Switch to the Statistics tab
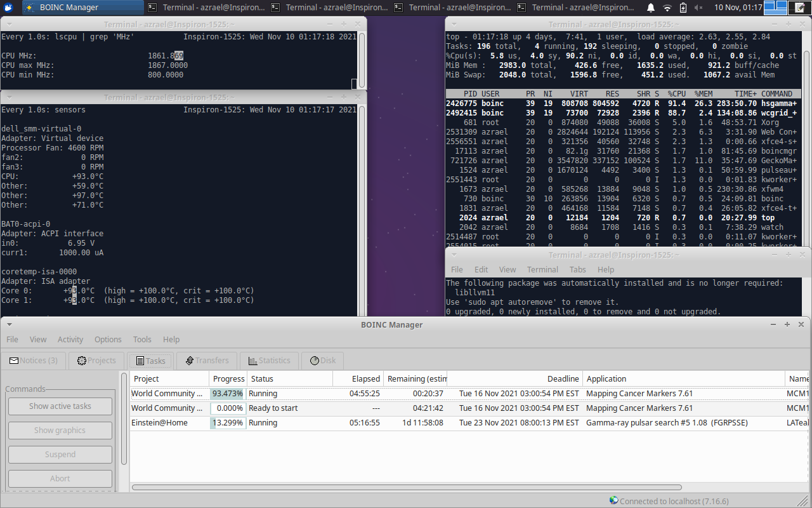The width and height of the screenshot is (812, 508). 269,360
